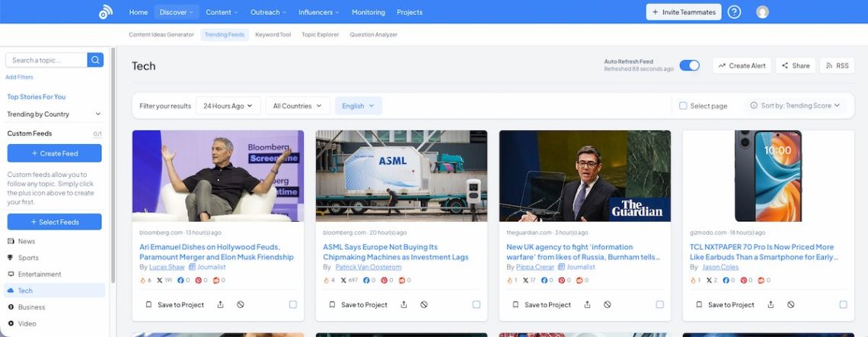Open the Discover menu

pyautogui.click(x=177, y=11)
